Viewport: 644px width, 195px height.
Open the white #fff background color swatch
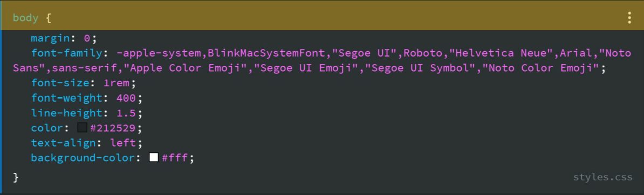154,157
